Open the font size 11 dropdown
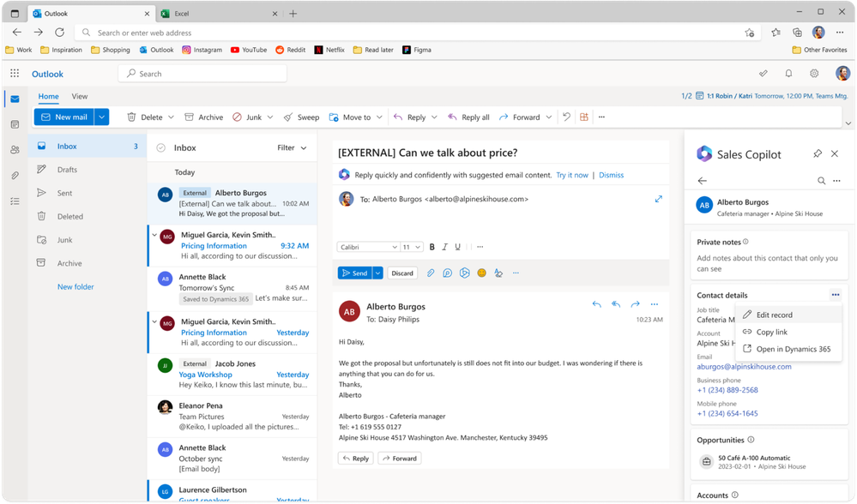857x504 pixels. [412, 247]
